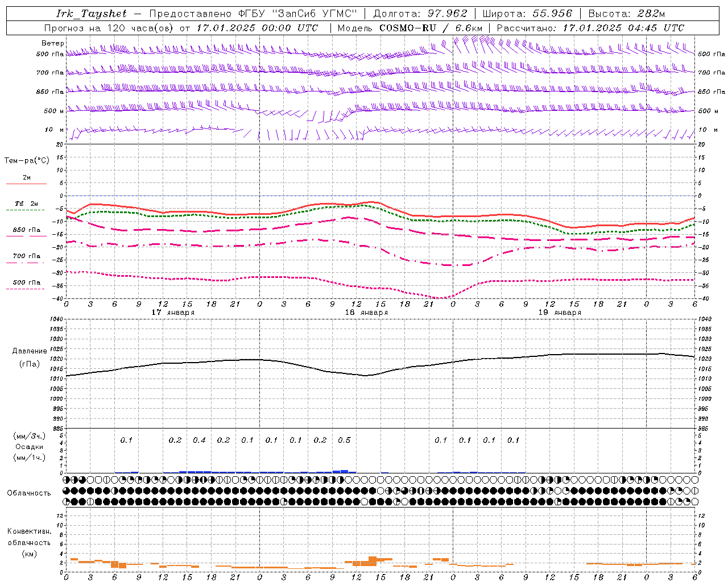728x582 pixels.
Task: Select the 'Долгота: 97.962' value
Action: coord(420,14)
